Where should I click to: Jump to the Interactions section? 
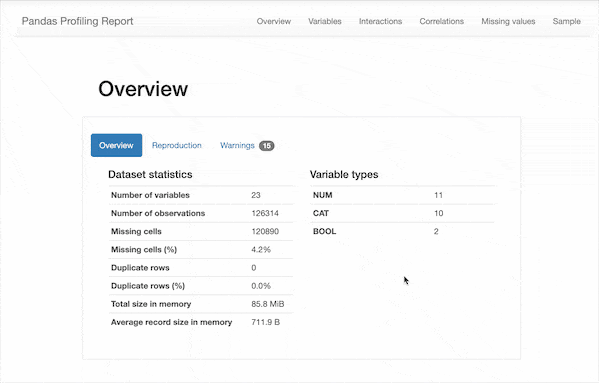click(x=380, y=21)
